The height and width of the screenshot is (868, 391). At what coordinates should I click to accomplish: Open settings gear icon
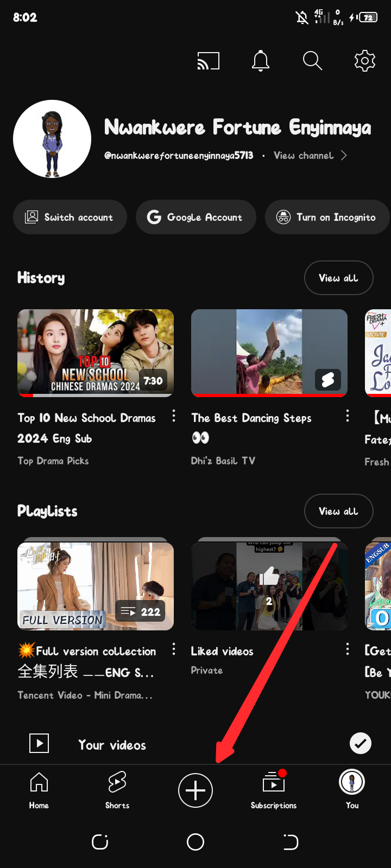365,61
